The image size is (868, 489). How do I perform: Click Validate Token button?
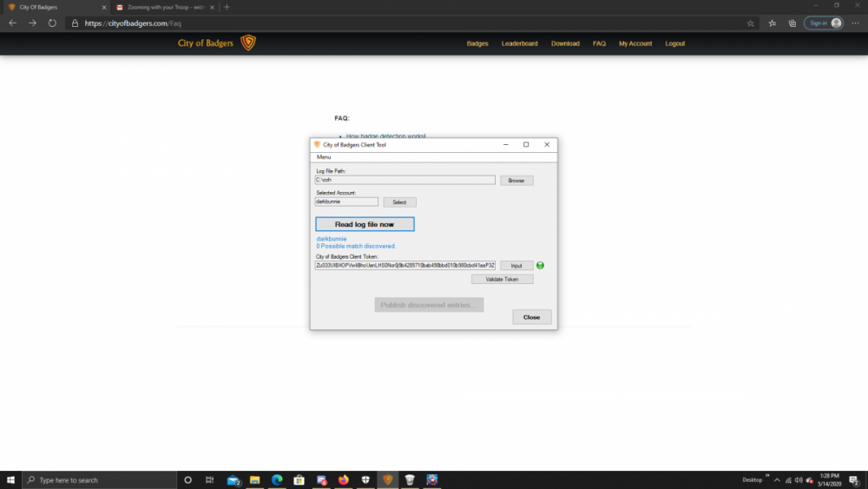pyautogui.click(x=502, y=279)
